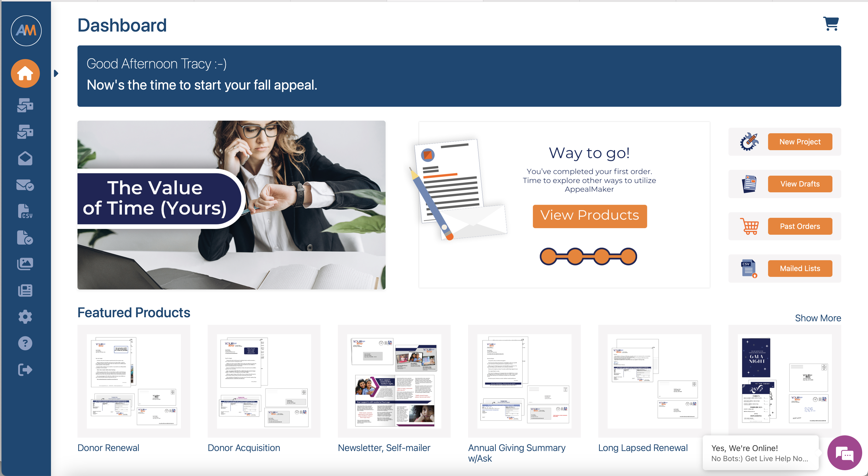This screenshot has width=868, height=476.
Task: Click the Mailed Lists menu item
Action: click(799, 269)
